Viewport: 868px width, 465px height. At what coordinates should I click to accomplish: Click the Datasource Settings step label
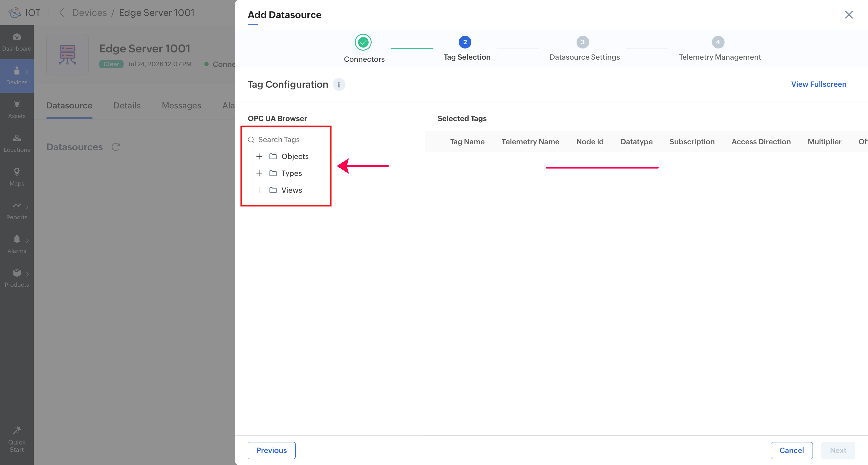coord(585,57)
